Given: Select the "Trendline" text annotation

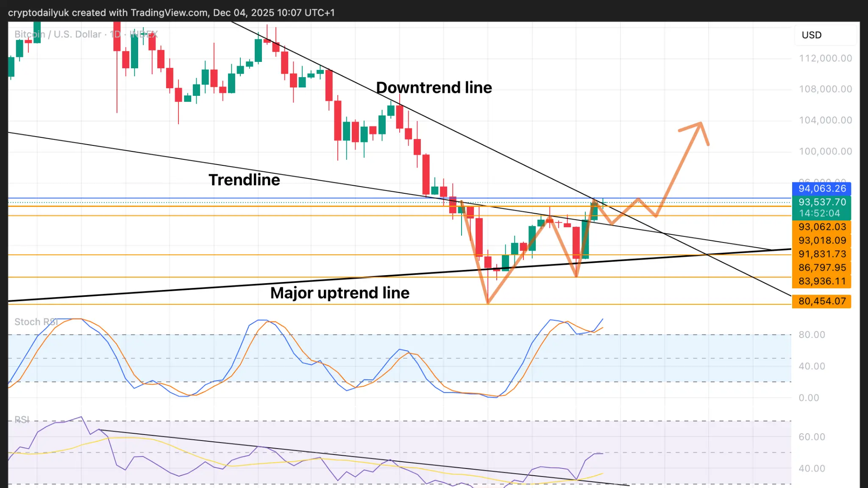Looking at the screenshot, I should (x=244, y=180).
